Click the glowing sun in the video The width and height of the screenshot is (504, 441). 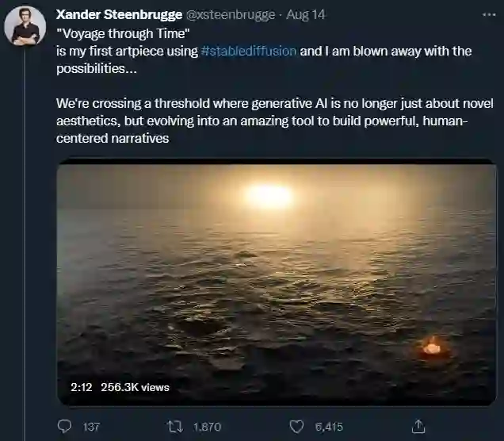(268, 194)
